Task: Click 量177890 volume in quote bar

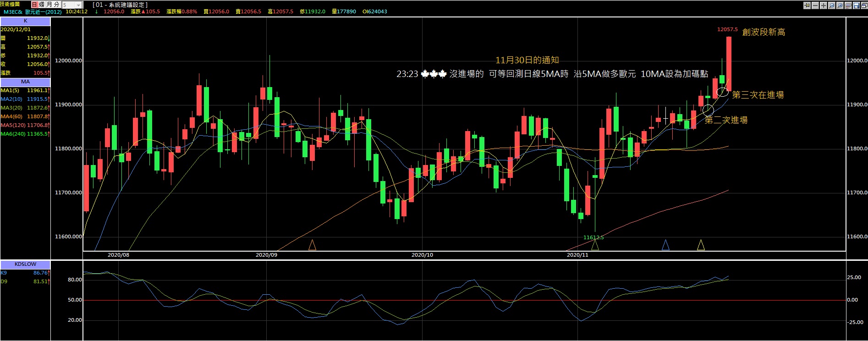Action: tap(344, 11)
